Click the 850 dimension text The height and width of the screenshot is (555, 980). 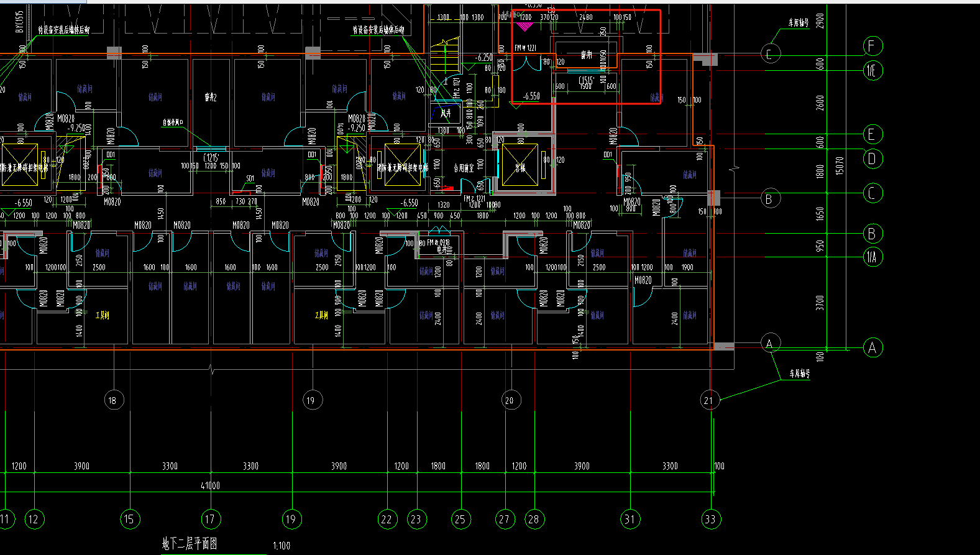[221, 201]
